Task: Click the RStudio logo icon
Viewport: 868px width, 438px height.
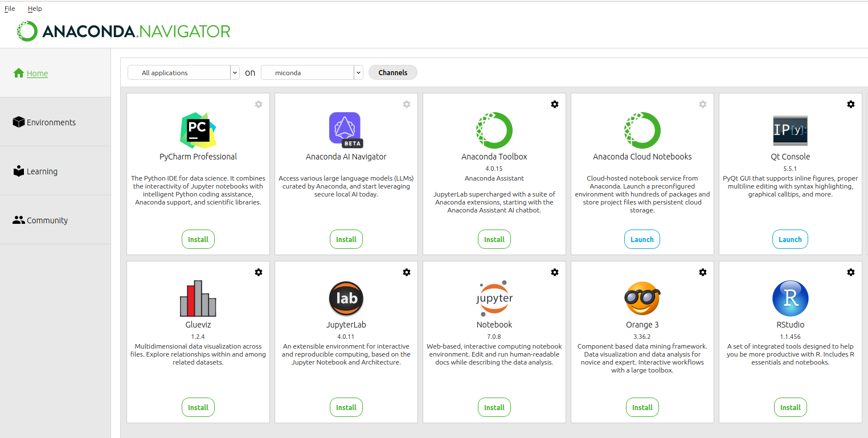Action: tap(790, 298)
